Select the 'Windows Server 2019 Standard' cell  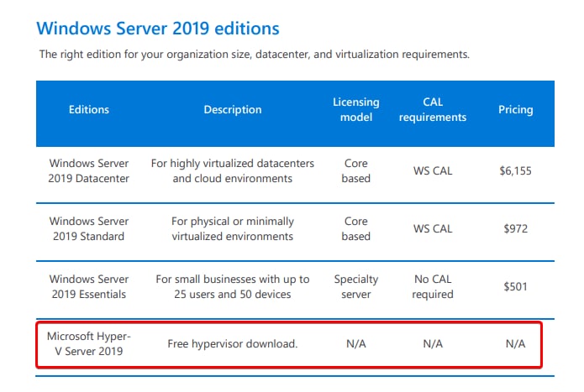tap(88, 228)
